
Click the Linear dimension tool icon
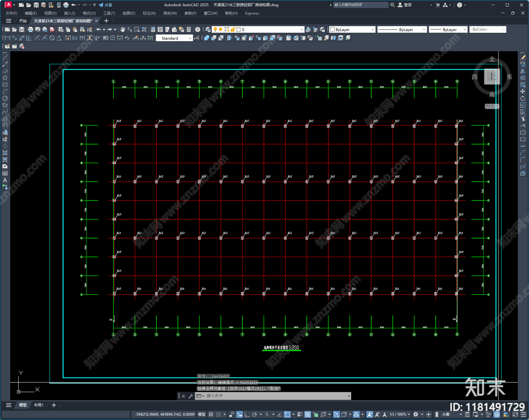7,38
